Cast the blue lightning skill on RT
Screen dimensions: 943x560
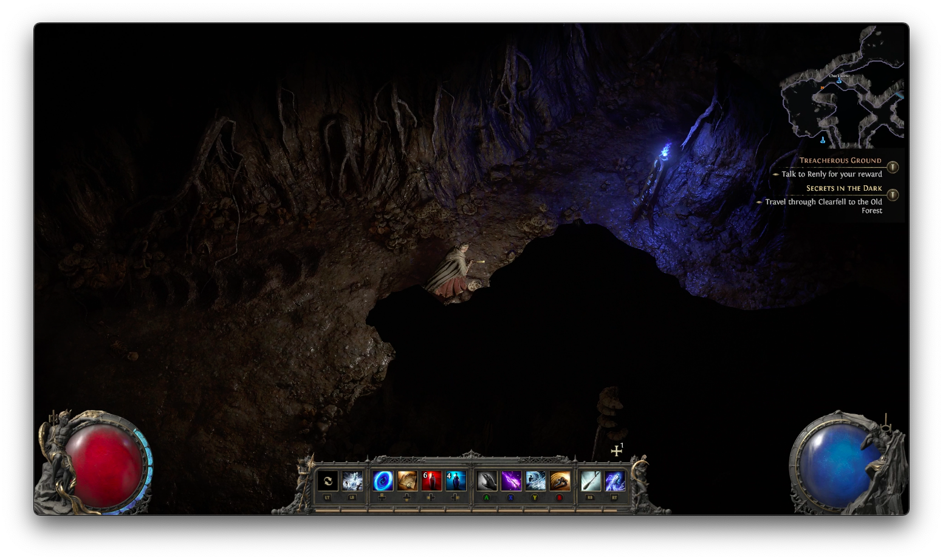pos(615,481)
